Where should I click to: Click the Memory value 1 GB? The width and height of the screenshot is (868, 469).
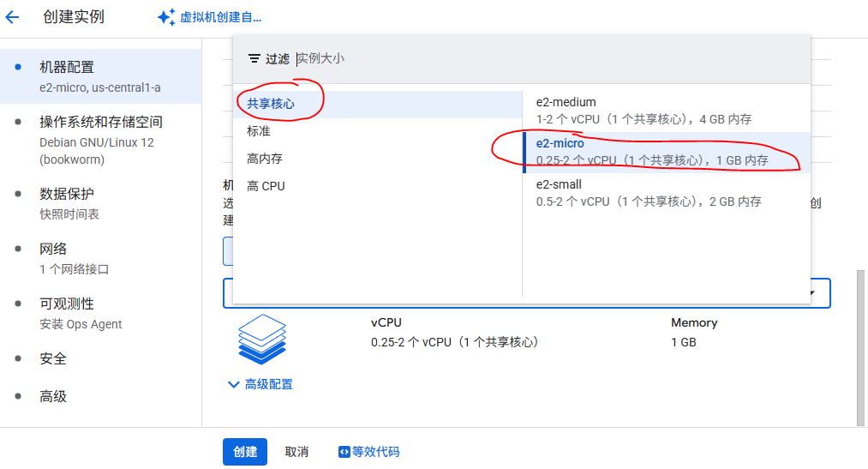pyautogui.click(x=684, y=342)
